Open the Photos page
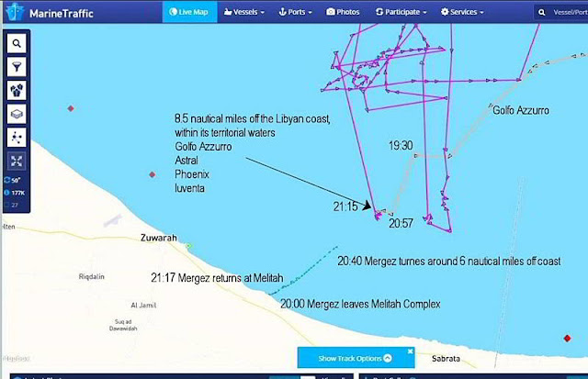This screenshot has height=379, width=588. tap(343, 12)
